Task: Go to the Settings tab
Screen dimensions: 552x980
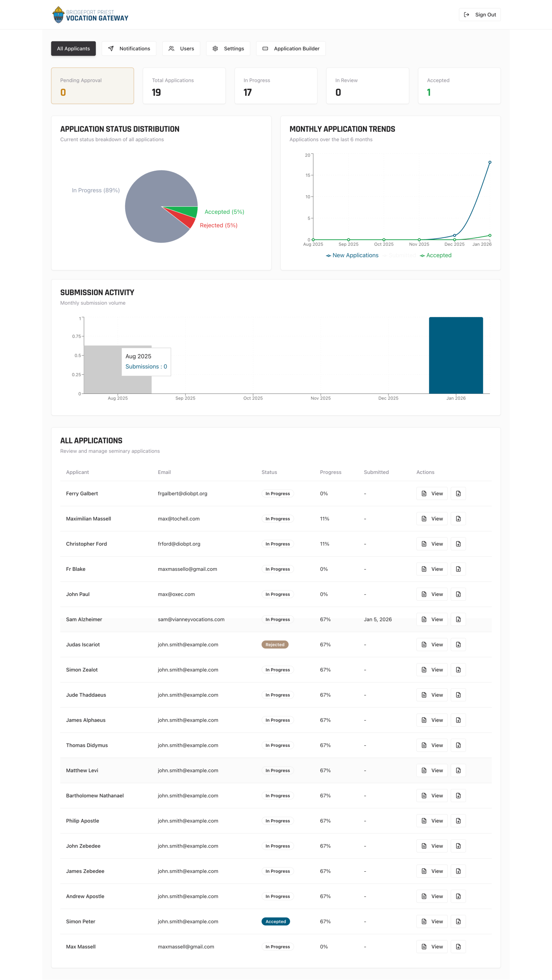Action: (228, 49)
